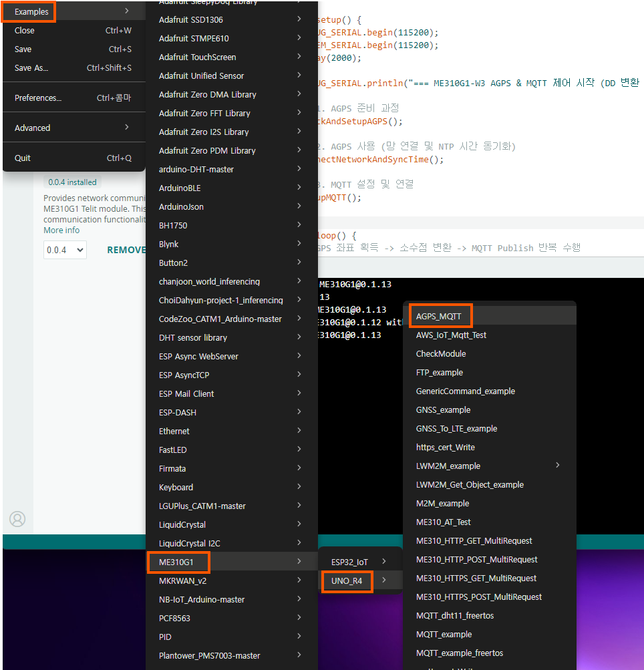Open ESP Async WebServer submenu
The image size is (644, 670).
(232, 356)
